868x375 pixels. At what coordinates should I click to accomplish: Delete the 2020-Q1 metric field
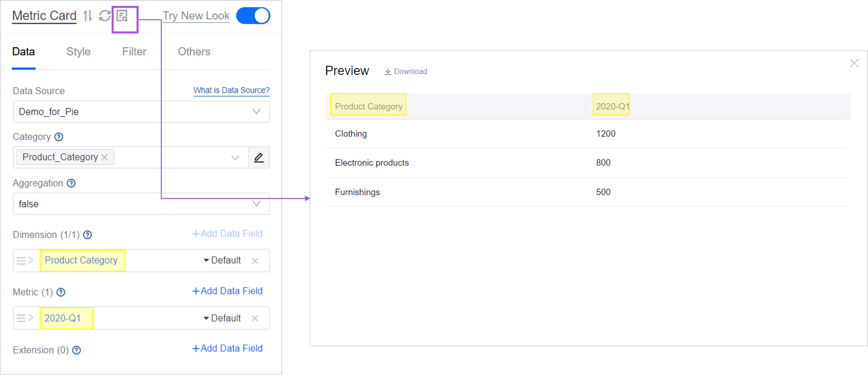tap(255, 318)
